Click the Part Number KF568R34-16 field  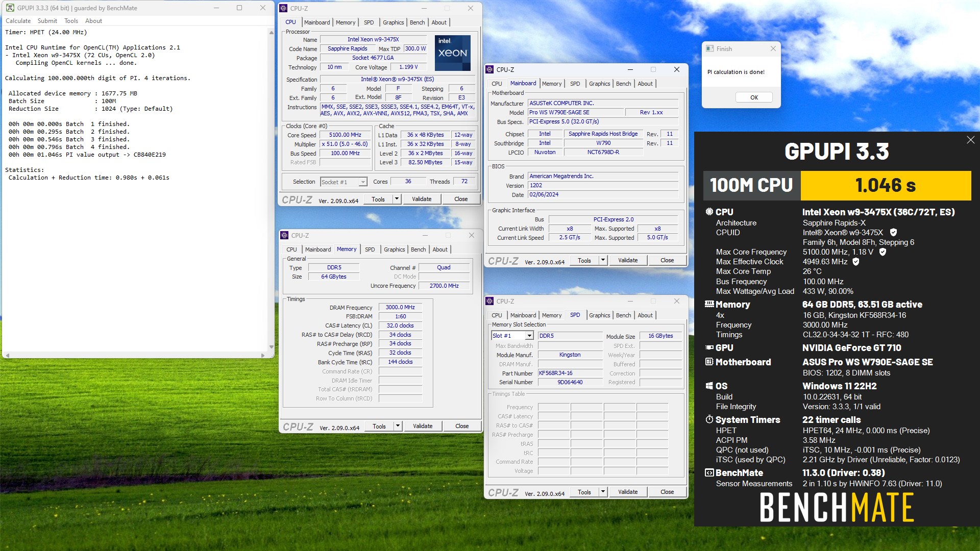click(x=570, y=373)
